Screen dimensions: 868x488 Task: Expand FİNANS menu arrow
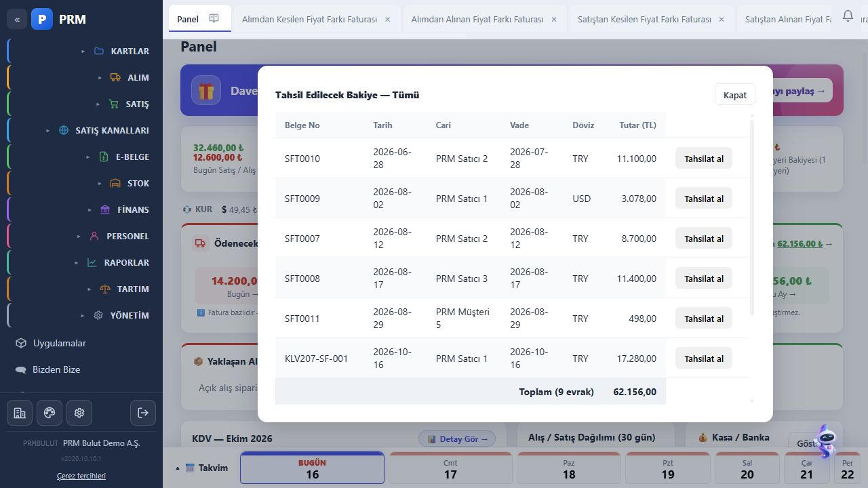(90, 209)
